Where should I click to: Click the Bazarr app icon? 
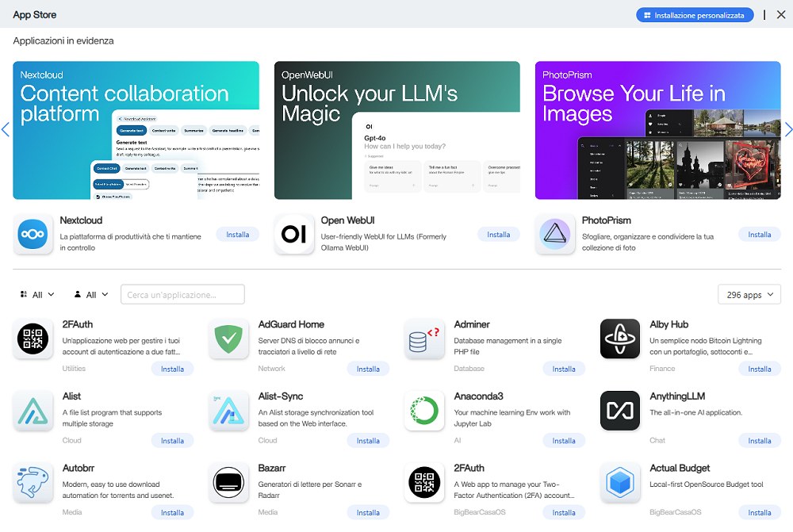(x=228, y=482)
